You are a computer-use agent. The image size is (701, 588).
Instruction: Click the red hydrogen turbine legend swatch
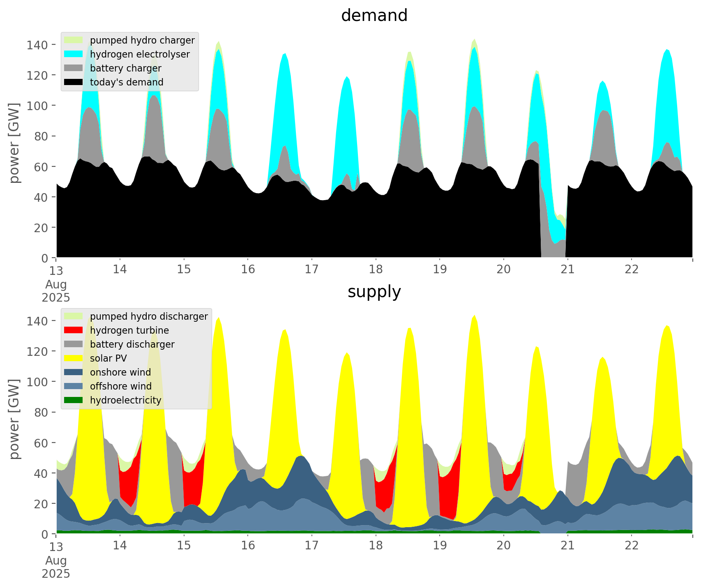(x=74, y=330)
